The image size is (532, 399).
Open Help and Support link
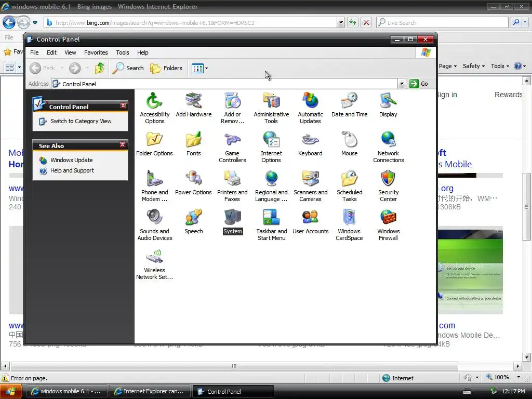72,170
